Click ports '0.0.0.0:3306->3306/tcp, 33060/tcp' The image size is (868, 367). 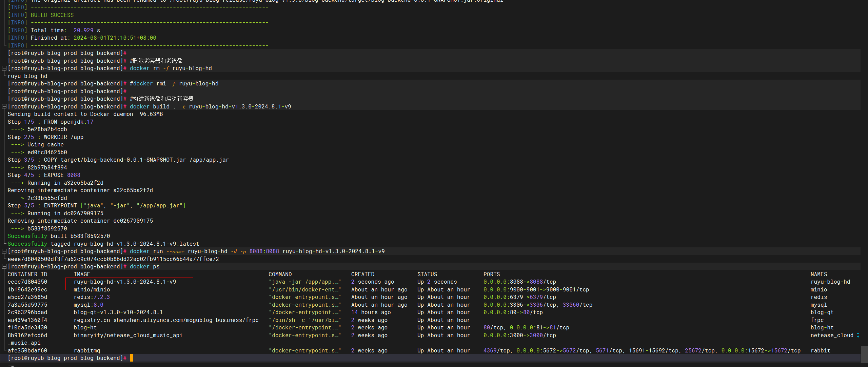click(538, 305)
